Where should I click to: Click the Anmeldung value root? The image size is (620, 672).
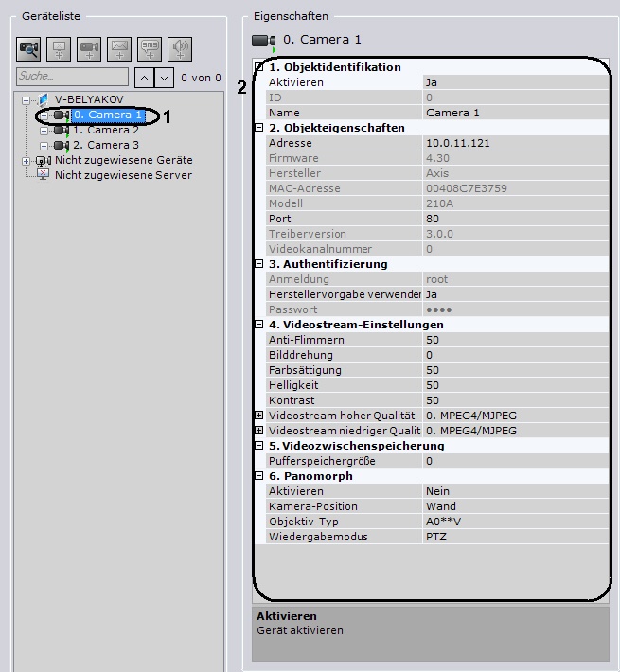516,279
